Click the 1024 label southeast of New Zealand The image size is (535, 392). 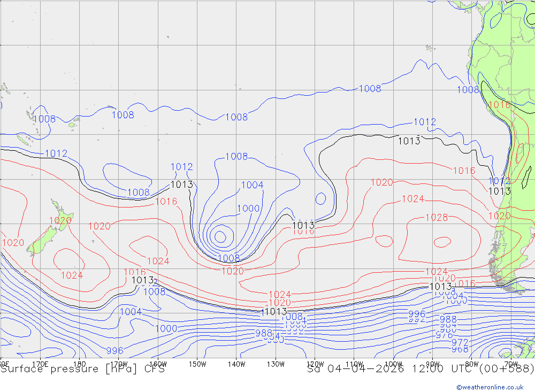click(72, 275)
